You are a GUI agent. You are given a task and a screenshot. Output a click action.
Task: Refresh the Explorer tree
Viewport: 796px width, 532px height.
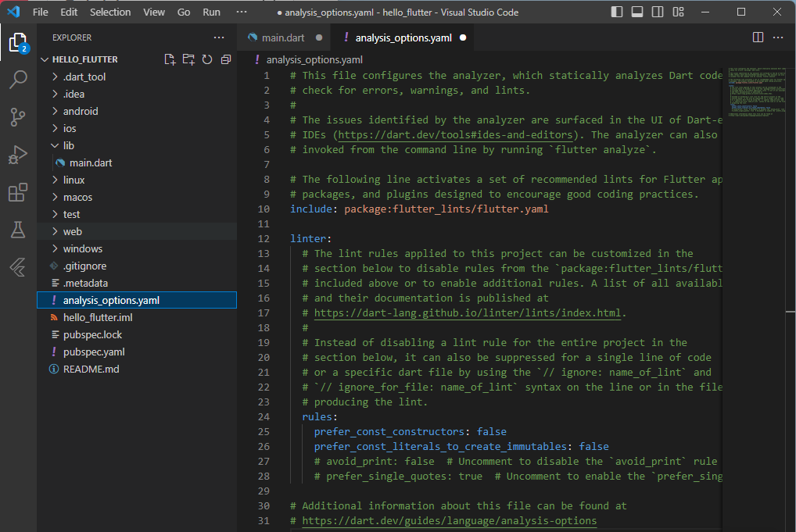click(207, 59)
